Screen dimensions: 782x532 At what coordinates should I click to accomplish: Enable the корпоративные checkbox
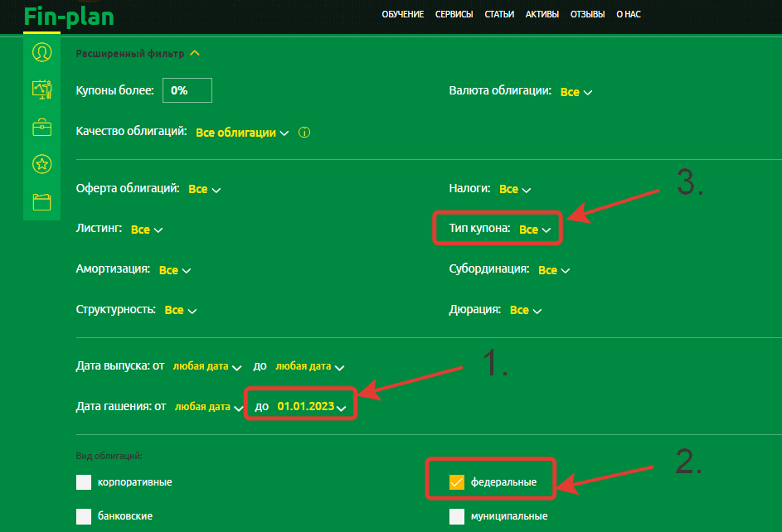coord(83,482)
